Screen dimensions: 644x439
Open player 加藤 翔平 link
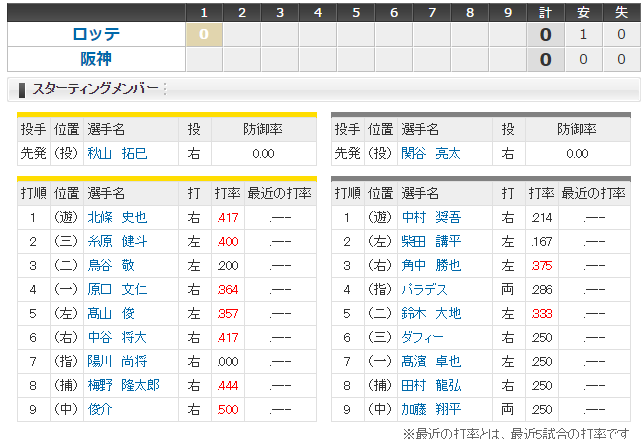coord(431,409)
